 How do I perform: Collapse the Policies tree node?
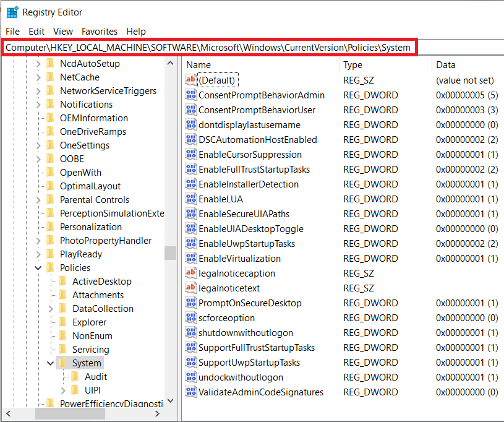tap(38, 268)
